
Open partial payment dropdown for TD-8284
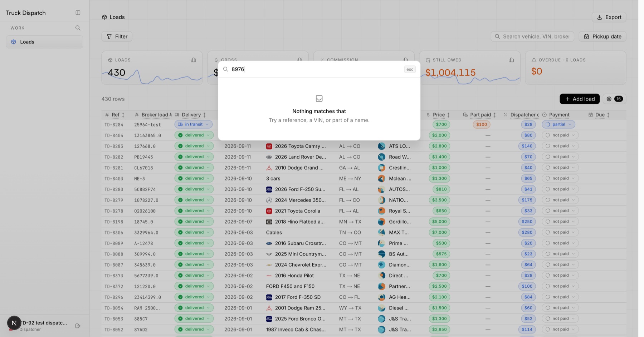point(558,124)
